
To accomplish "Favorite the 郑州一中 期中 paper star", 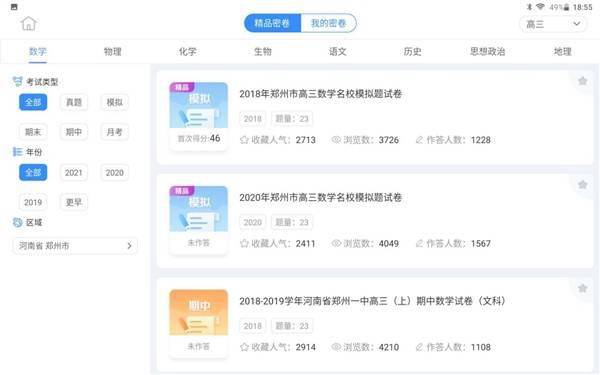I will (582, 288).
